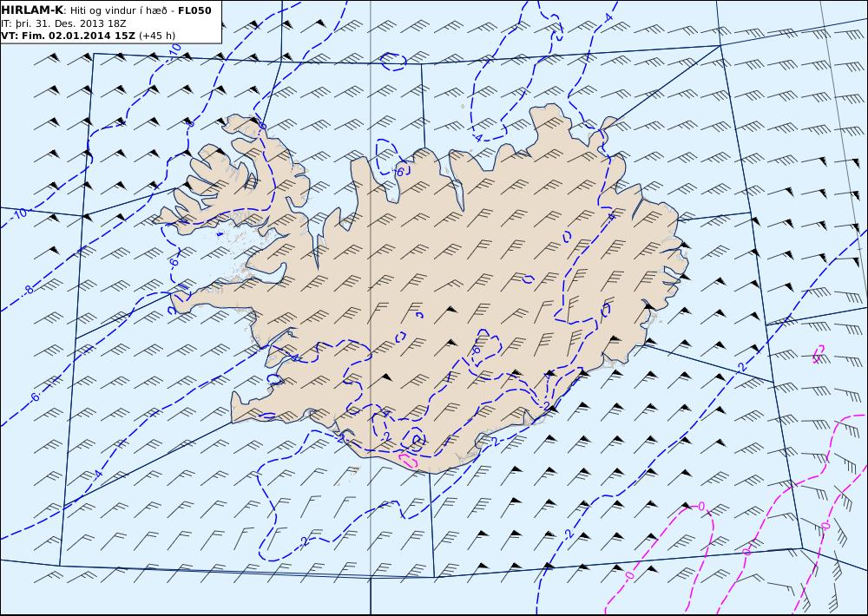Click the (+45 h) forecast offset text
Viewport: 868px width, 616px height.
tap(156, 36)
